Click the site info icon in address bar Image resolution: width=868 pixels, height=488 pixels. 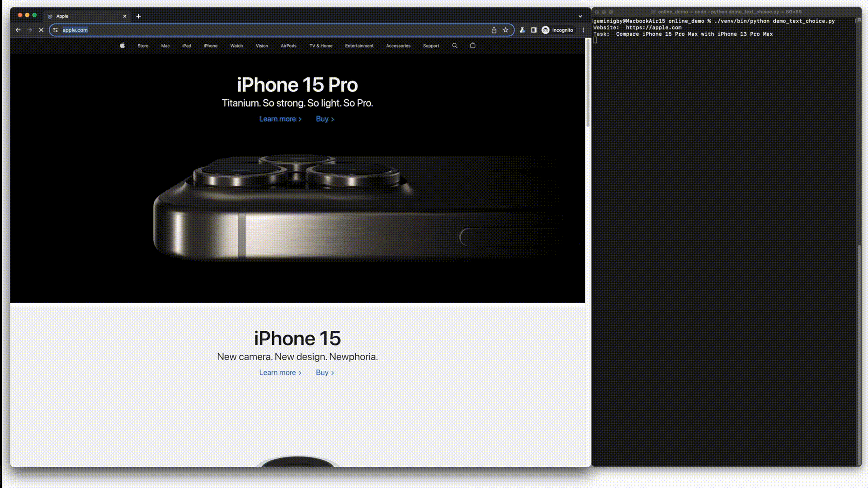pos(55,30)
